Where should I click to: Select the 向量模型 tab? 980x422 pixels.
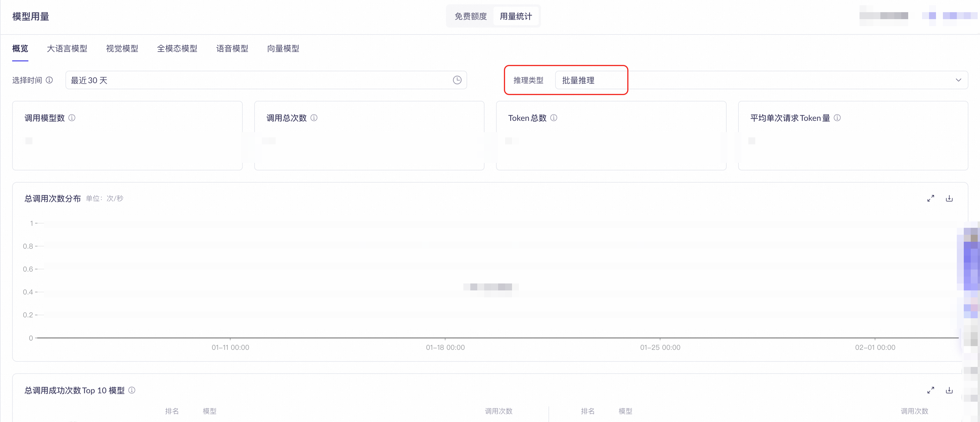coord(283,48)
